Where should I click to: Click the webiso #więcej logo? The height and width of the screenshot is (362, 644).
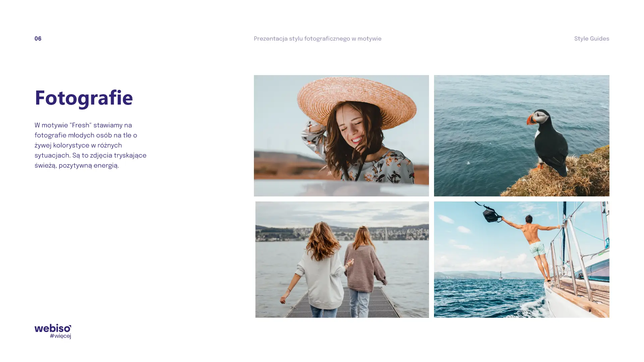53,331
